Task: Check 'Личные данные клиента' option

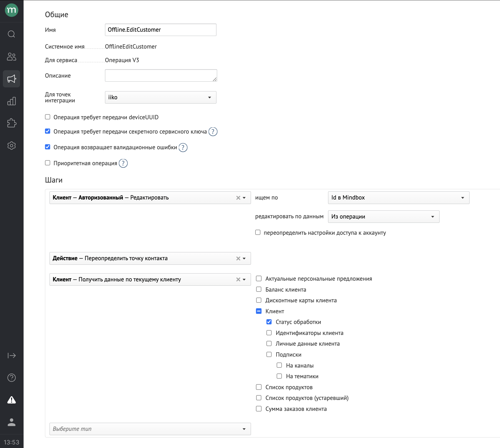Action: tap(269, 343)
